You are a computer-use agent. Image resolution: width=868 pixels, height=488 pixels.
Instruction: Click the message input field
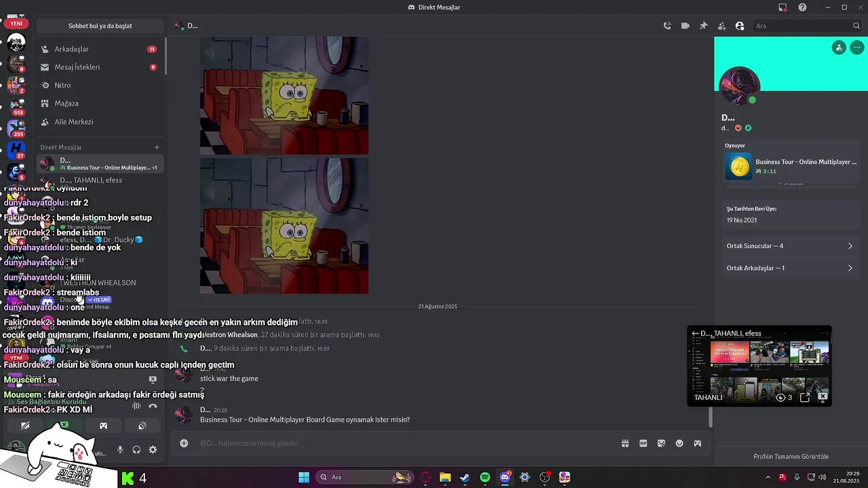coord(406,443)
